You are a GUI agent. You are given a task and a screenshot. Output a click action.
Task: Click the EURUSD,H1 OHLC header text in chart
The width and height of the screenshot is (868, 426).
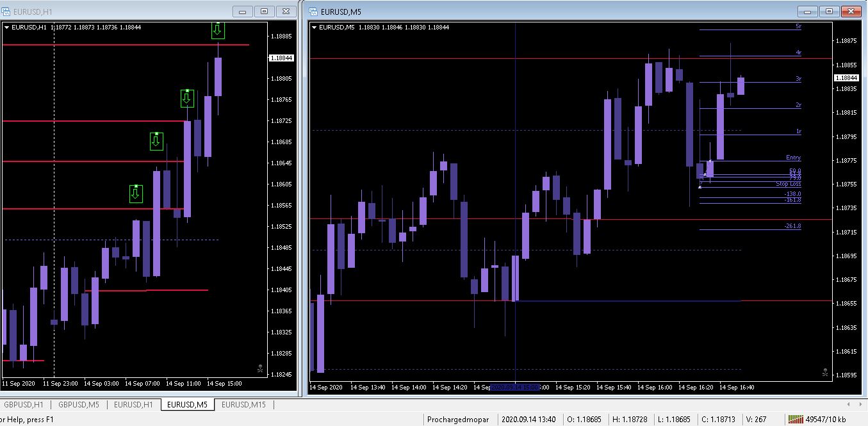76,28
